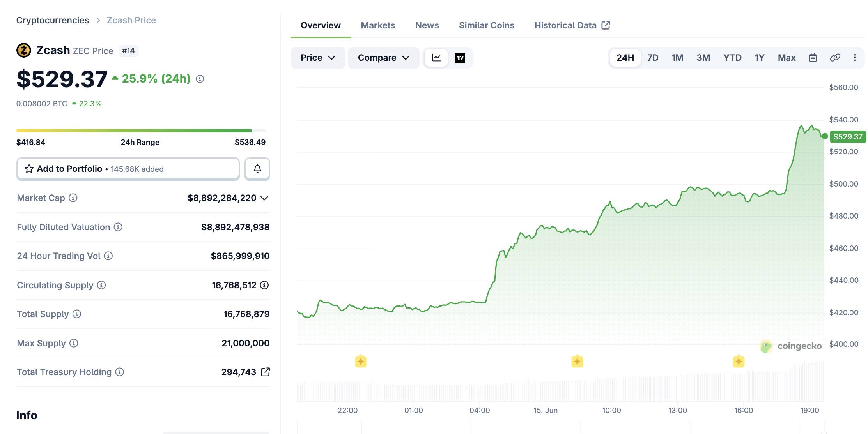Click first news marker near 22:00
This screenshot has width=868, height=434.
361,361
